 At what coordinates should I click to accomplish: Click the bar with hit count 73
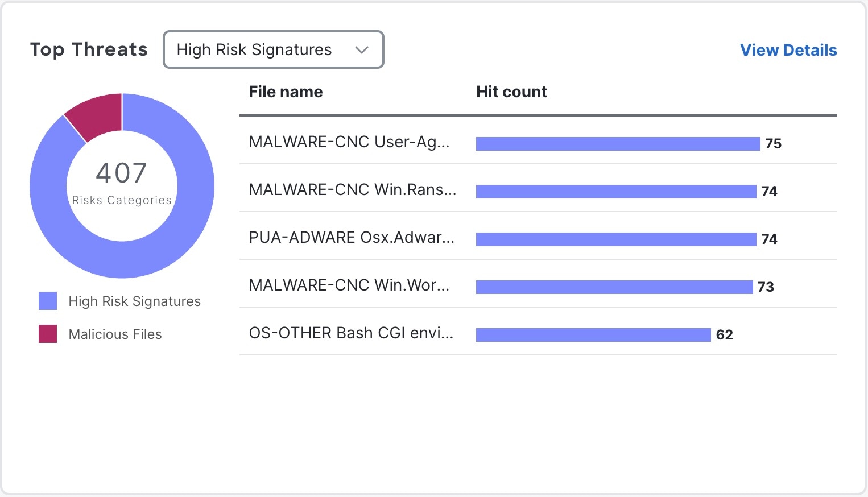coord(614,287)
